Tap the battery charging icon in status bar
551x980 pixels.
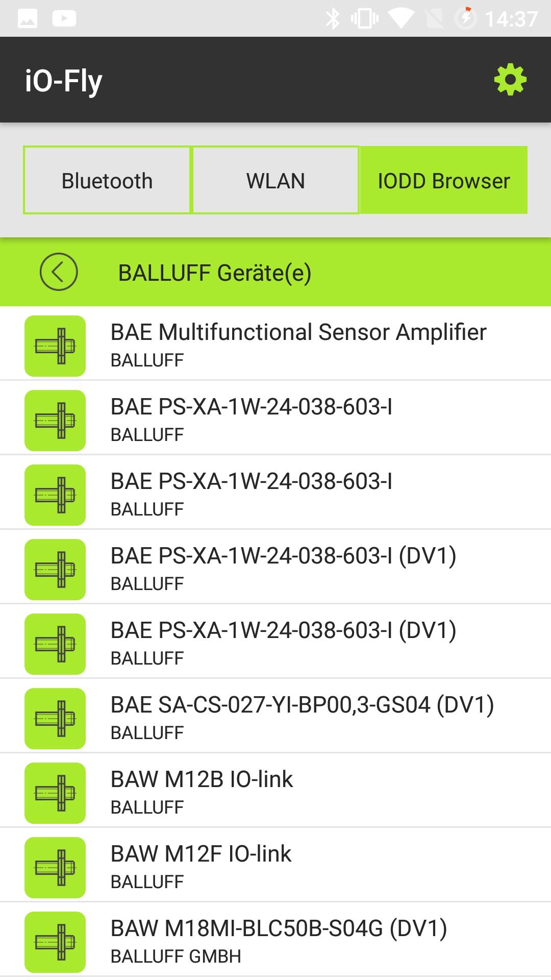465,19
